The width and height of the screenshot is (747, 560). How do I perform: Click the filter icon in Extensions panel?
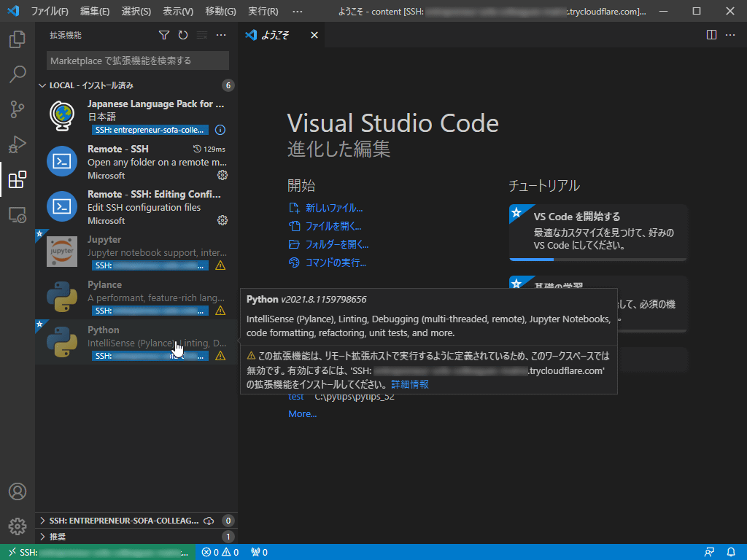coord(163,34)
